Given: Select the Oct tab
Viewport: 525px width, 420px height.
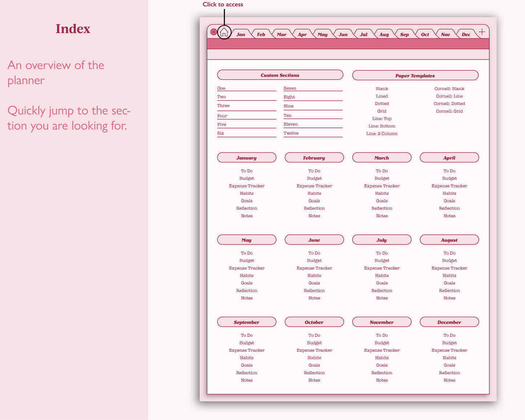Looking at the screenshot, I should (x=425, y=35).
